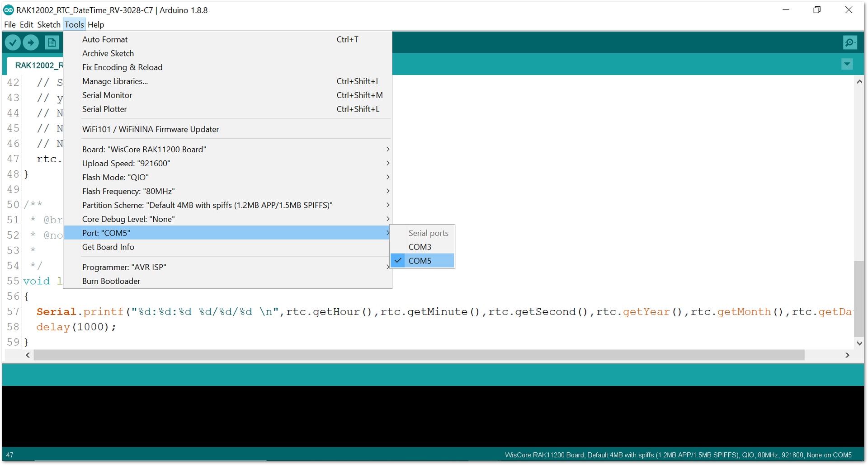Choose Archive Sketch
Screen dimensions: 868x465
[x=227, y=53]
